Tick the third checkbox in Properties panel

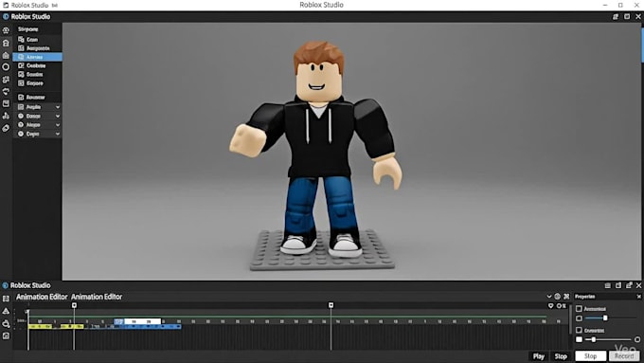coord(579,330)
